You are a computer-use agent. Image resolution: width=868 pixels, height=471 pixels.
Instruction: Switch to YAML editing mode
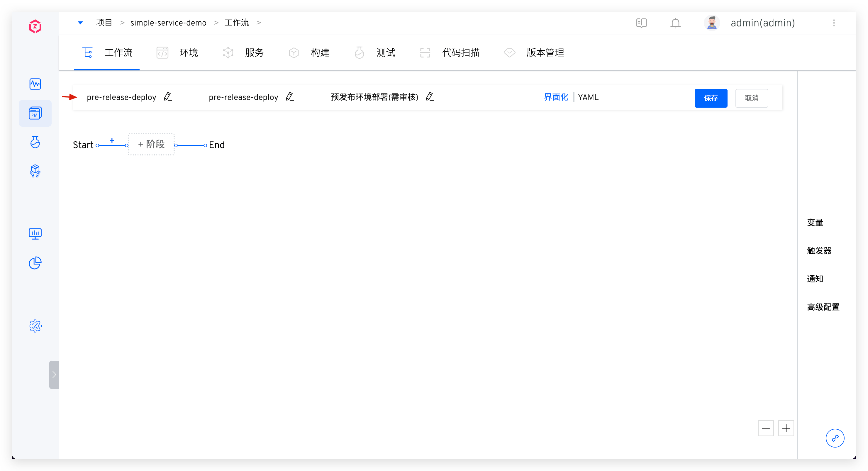pyautogui.click(x=588, y=97)
